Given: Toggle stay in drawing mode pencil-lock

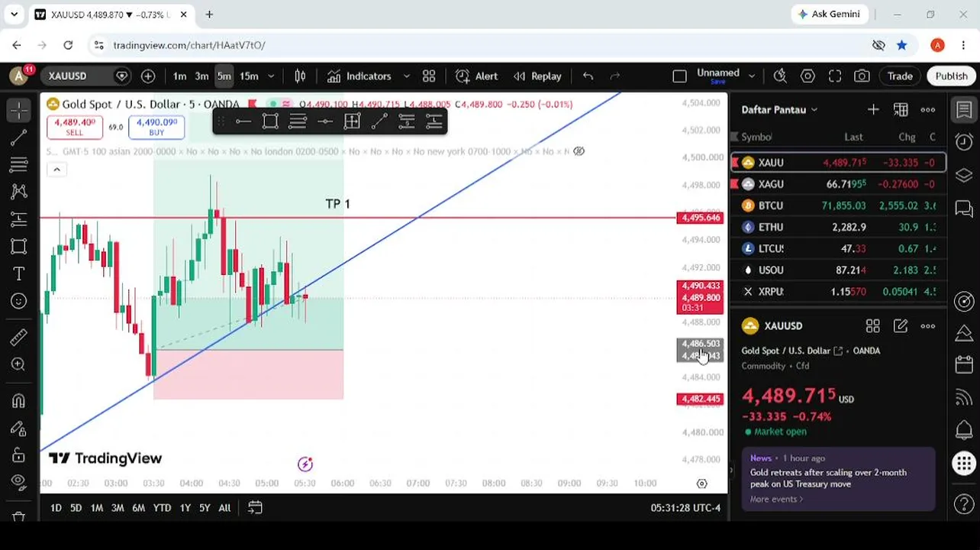Looking at the screenshot, I should (x=19, y=428).
